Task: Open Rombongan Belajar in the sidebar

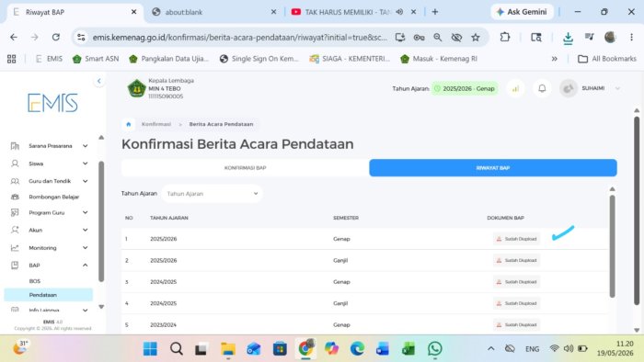Action: coord(53,197)
